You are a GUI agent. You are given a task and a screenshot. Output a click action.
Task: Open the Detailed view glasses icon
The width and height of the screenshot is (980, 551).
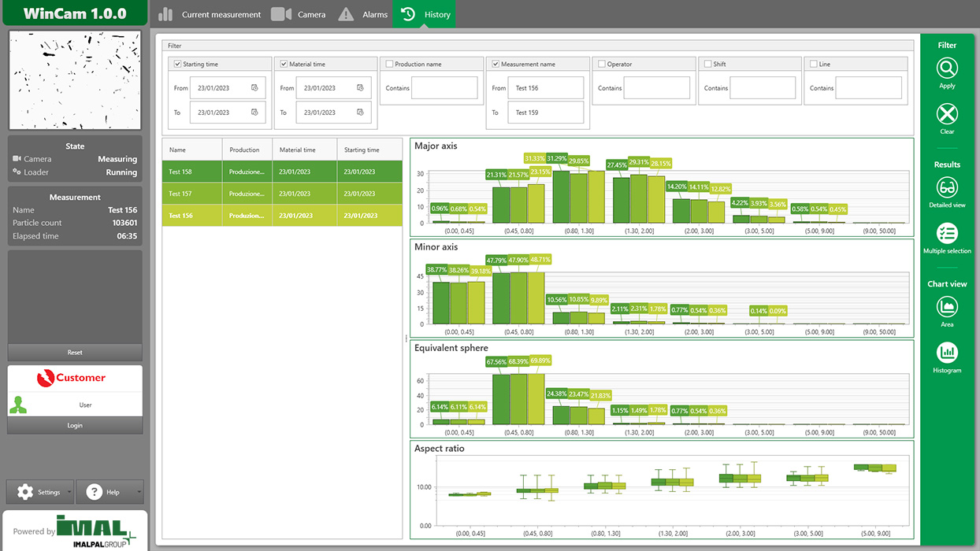947,187
